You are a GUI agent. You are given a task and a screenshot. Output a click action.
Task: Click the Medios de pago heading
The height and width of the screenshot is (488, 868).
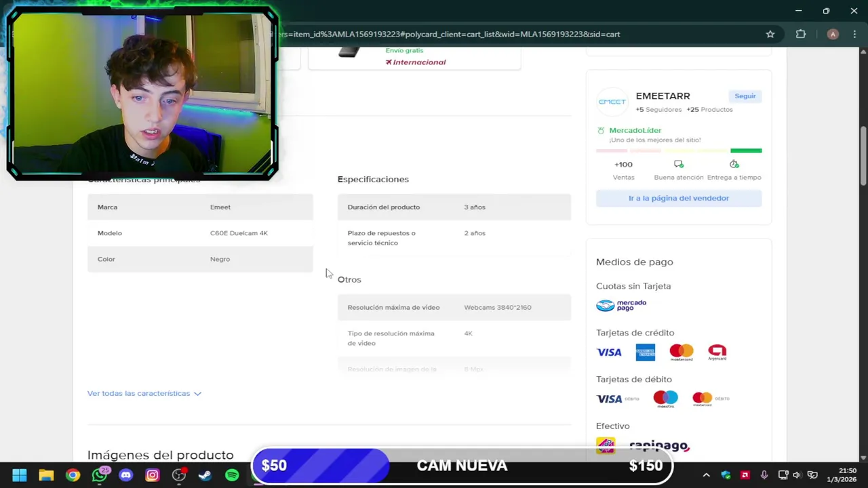point(634,262)
